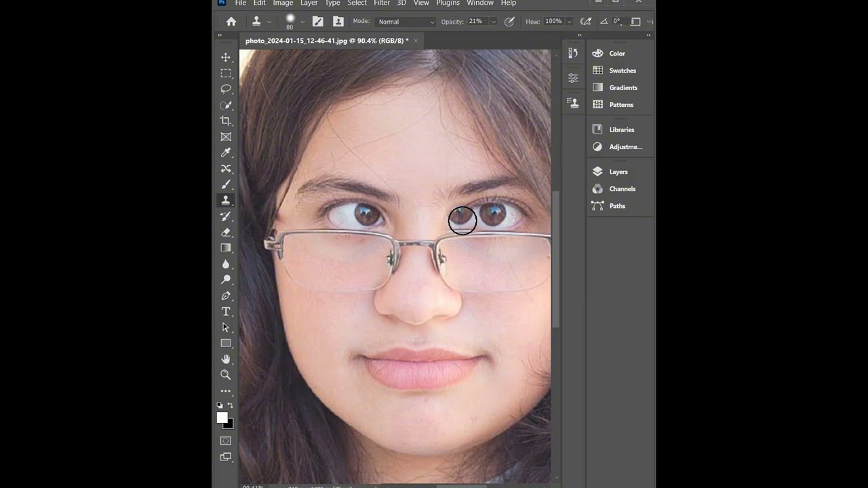Toggle the Clone Source panel button
This screenshot has width=868, height=488.
point(338,22)
